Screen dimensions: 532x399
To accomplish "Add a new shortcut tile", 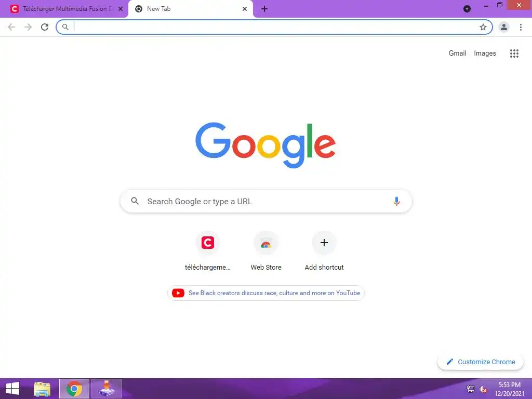I will [324, 251].
